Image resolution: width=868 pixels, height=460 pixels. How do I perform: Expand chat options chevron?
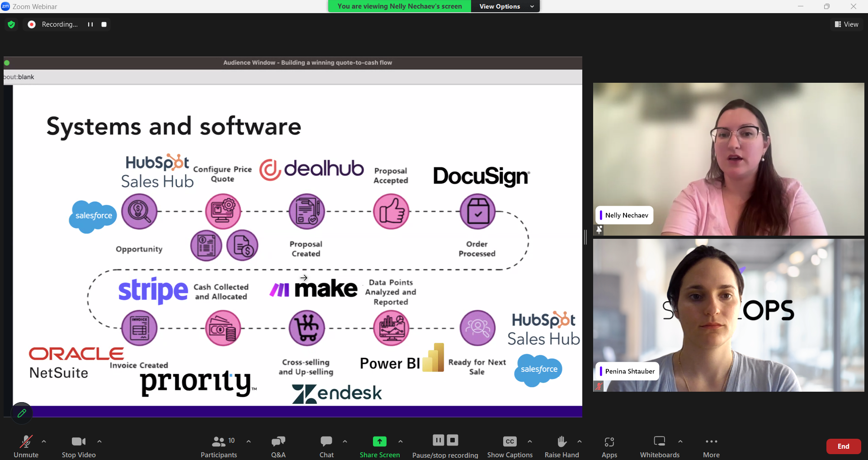click(x=345, y=441)
